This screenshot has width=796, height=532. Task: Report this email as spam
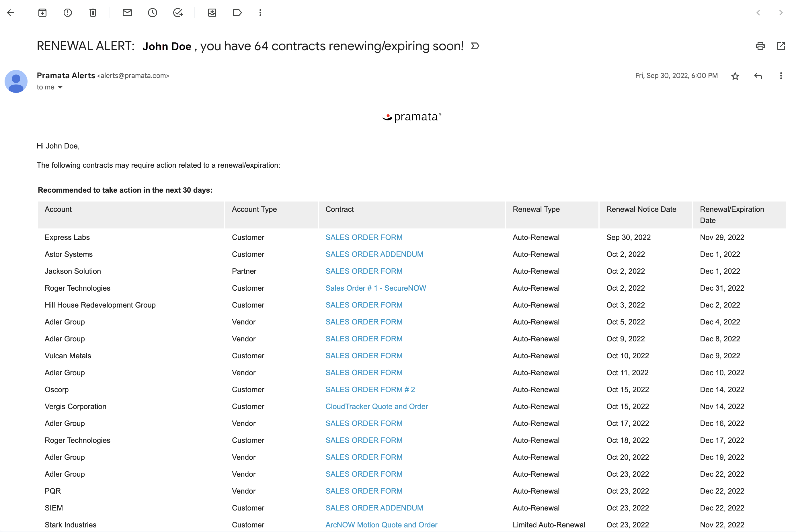tap(68, 13)
